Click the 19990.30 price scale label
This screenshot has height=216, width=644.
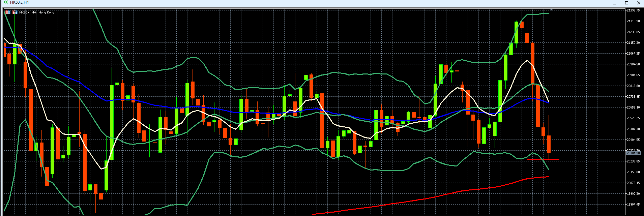click(633, 194)
